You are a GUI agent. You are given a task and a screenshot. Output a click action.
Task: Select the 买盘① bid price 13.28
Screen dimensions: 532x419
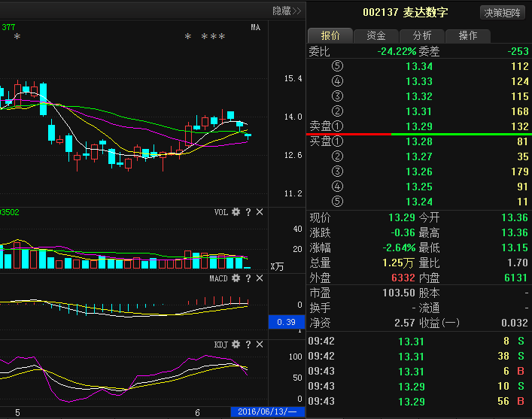click(418, 141)
